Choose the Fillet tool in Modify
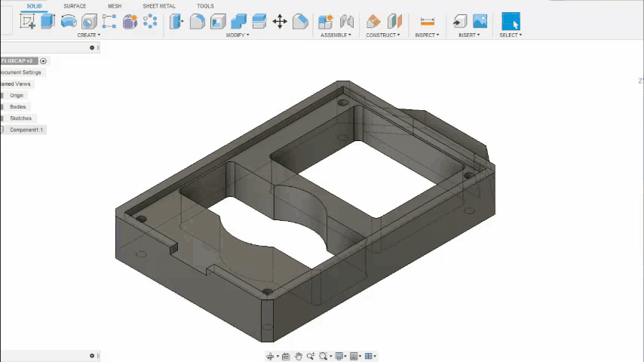 pyautogui.click(x=198, y=21)
